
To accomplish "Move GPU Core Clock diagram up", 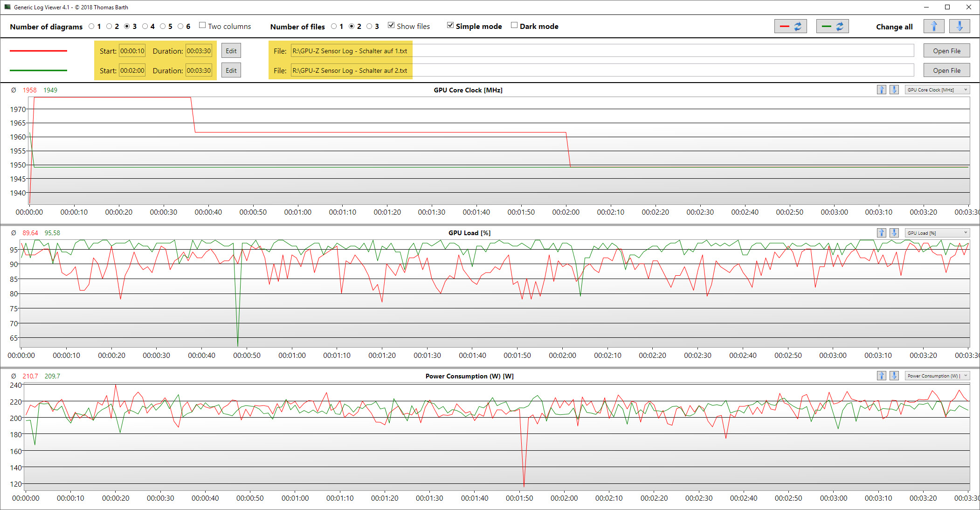I will coord(881,90).
